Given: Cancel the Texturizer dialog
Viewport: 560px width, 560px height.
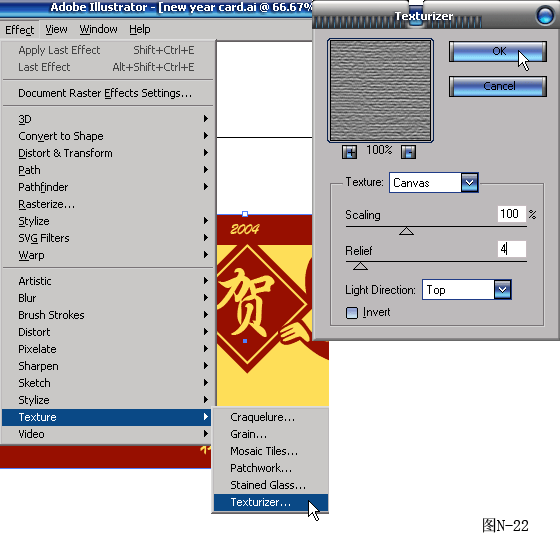Looking at the screenshot, I should 498,86.
